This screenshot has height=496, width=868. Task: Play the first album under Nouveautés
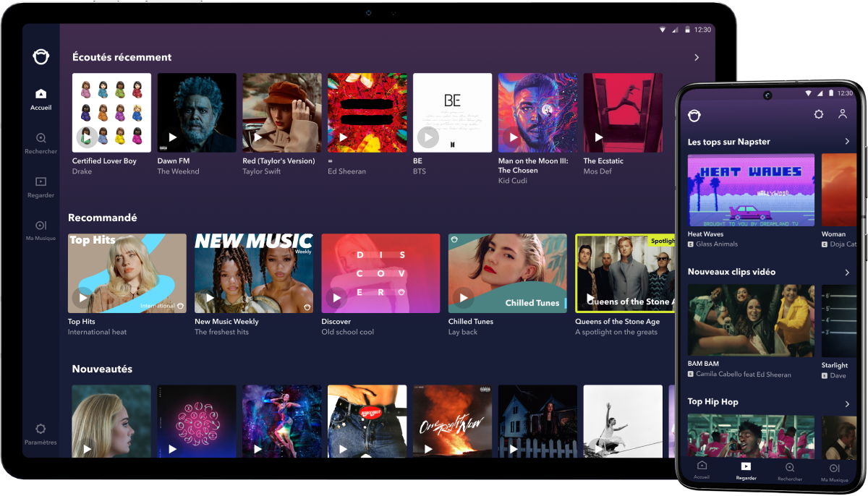[88, 449]
